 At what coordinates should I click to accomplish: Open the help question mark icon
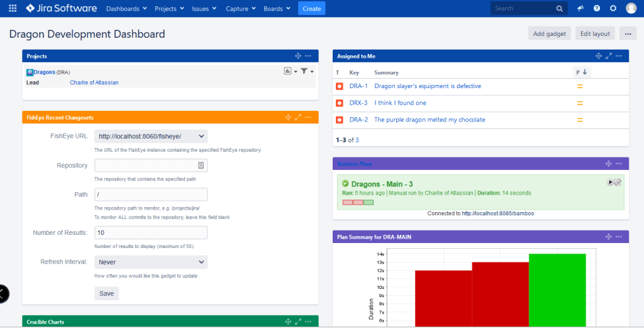click(596, 9)
